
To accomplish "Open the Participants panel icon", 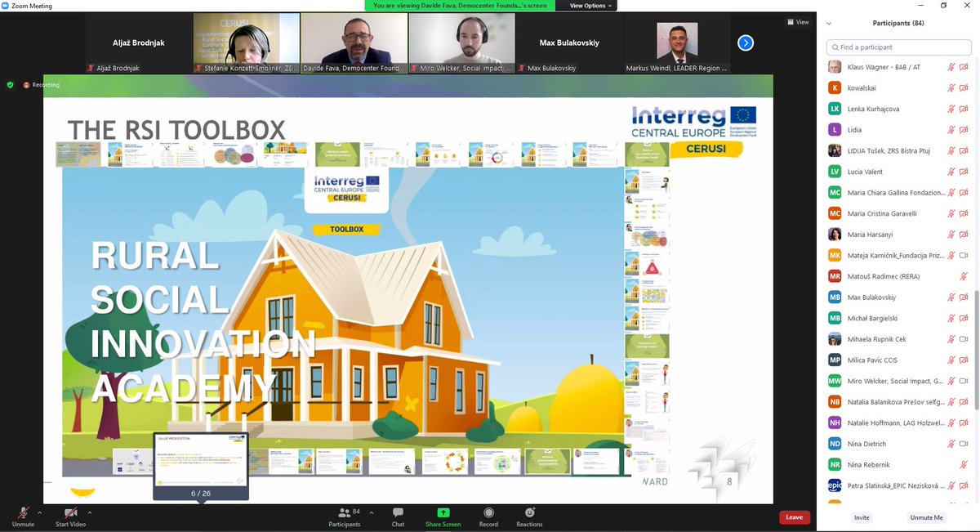I will [x=344, y=512].
